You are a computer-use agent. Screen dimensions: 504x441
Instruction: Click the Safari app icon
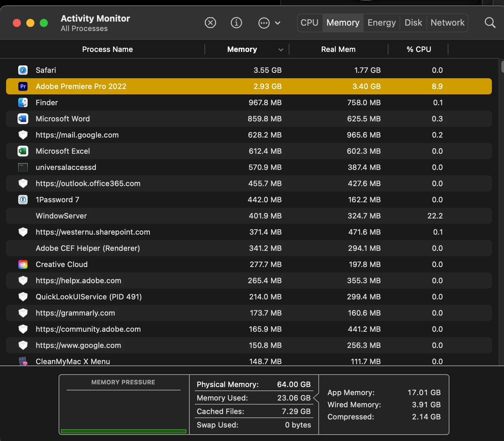pos(23,70)
